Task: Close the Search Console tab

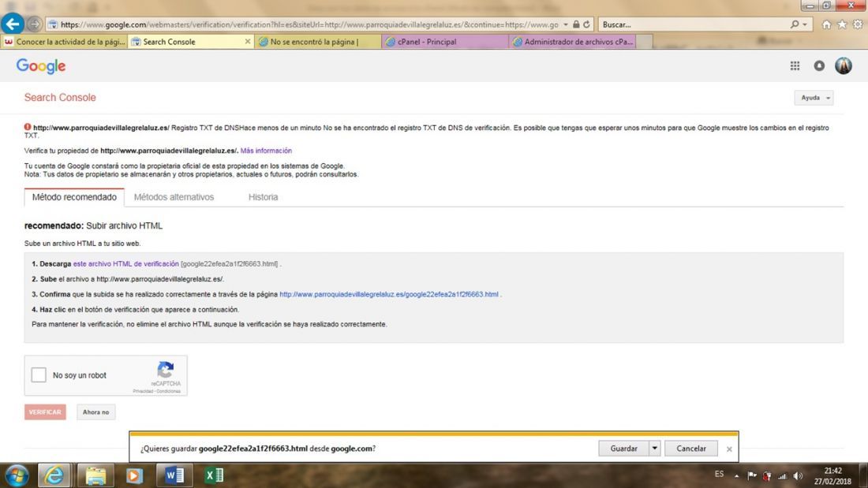Action: click(x=248, y=42)
